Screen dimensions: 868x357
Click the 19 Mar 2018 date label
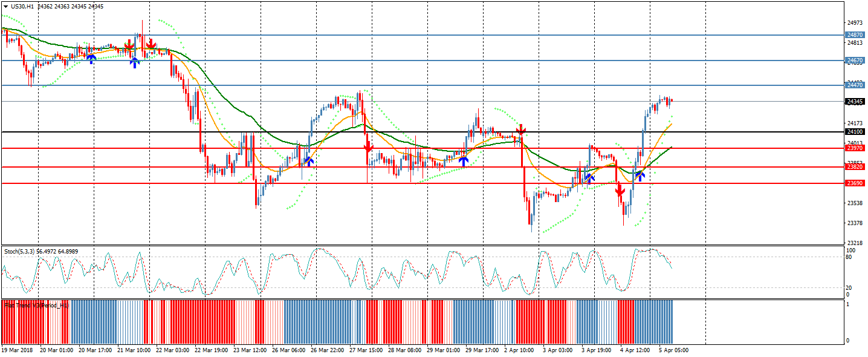pos(17,350)
